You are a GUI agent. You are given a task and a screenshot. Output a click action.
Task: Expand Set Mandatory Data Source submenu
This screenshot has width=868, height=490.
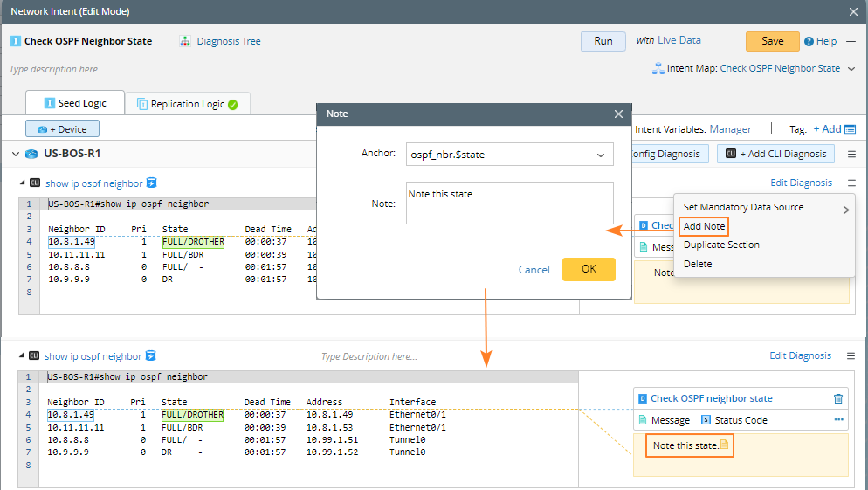click(844, 208)
